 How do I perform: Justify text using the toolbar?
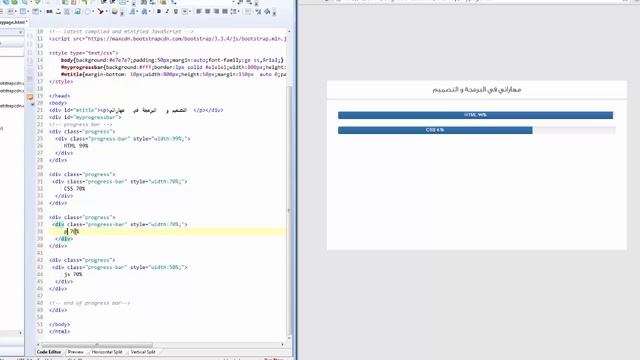[224, 11]
